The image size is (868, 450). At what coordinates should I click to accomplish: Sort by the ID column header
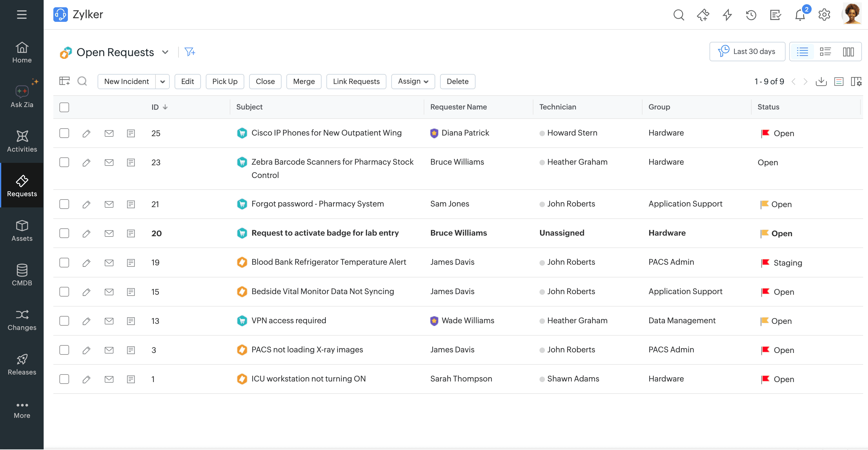click(155, 107)
